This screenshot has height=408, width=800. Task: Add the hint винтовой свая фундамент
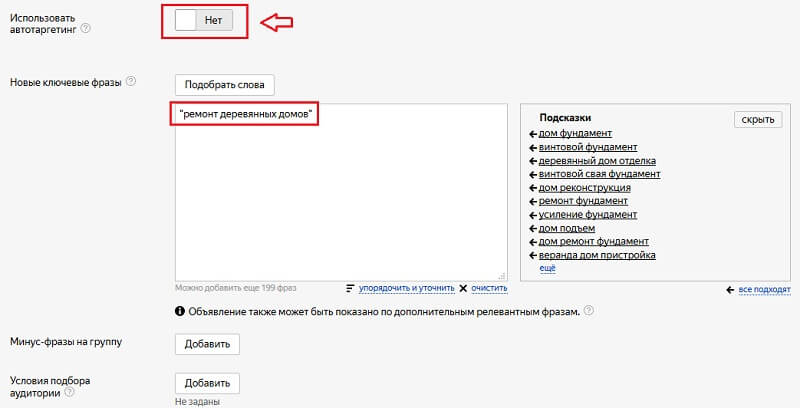click(599, 174)
